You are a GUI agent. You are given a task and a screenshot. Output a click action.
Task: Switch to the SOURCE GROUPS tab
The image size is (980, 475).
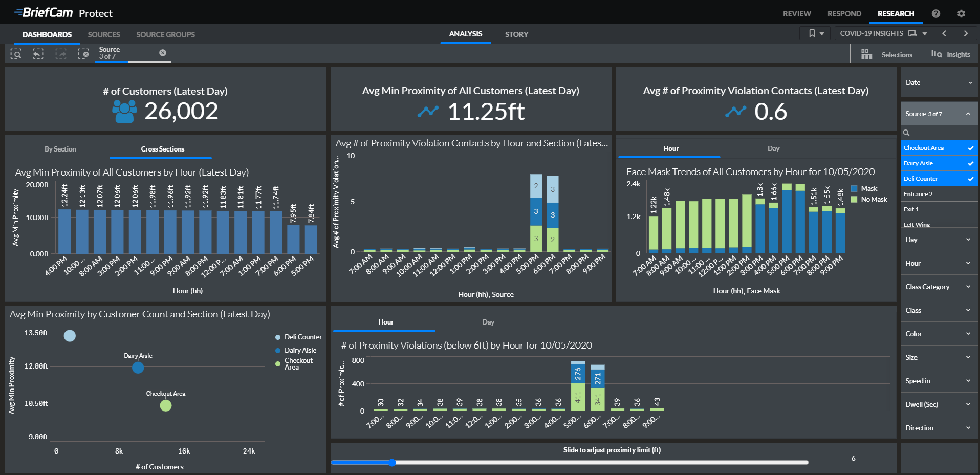tap(165, 34)
